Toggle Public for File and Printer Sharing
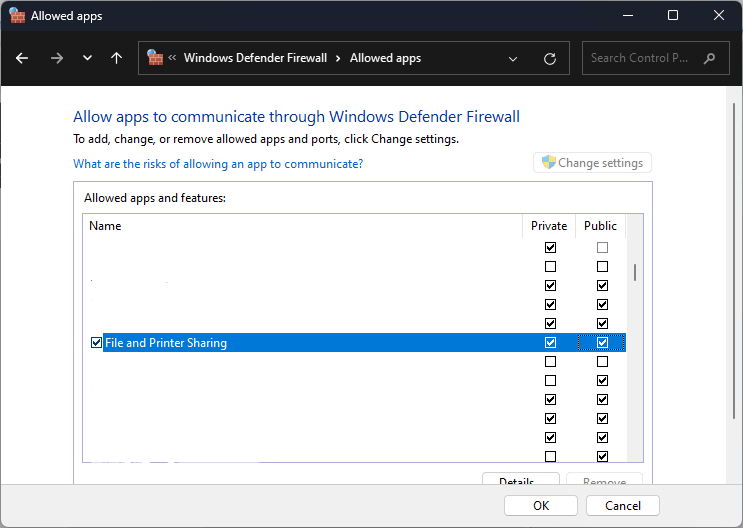This screenshot has width=743, height=528. tap(602, 343)
